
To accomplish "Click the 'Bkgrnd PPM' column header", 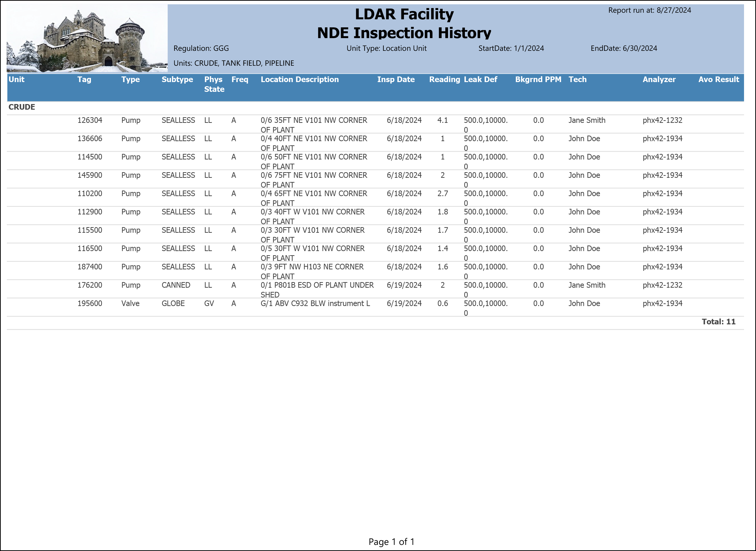I will coord(538,79).
